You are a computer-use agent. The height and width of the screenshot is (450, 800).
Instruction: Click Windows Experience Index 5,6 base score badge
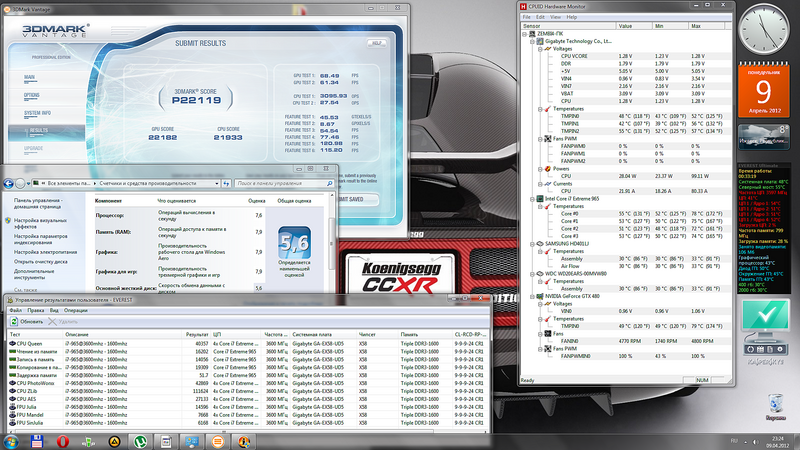(x=294, y=243)
